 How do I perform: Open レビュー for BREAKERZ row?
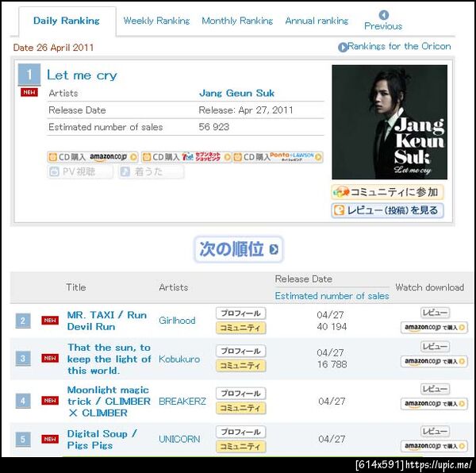(435, 389)
